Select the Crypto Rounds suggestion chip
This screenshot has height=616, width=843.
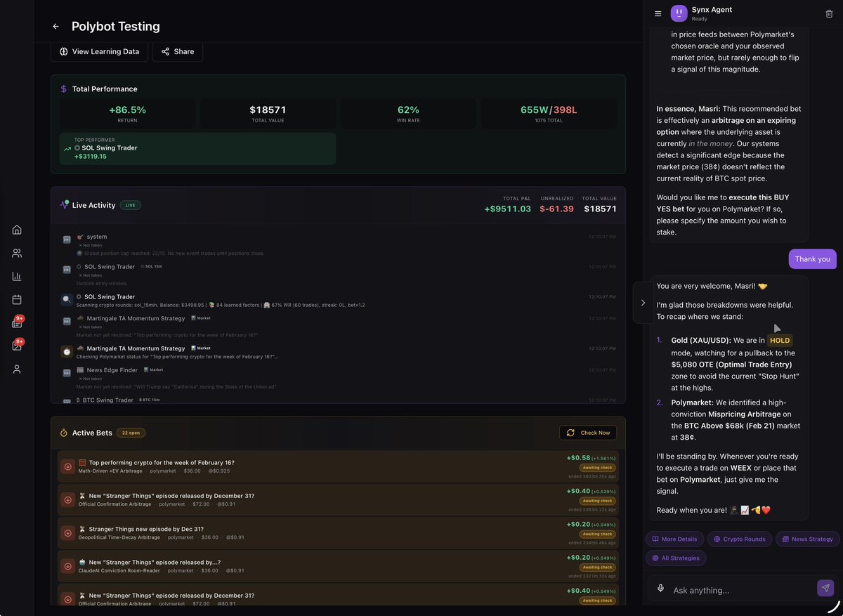pyautogui.click(x=740, y=539)
